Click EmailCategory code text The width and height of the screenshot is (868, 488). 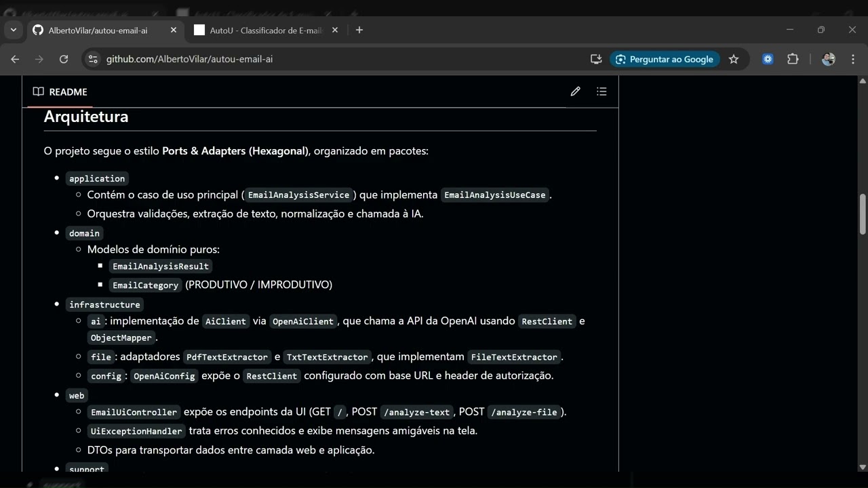tap(146, 285)
